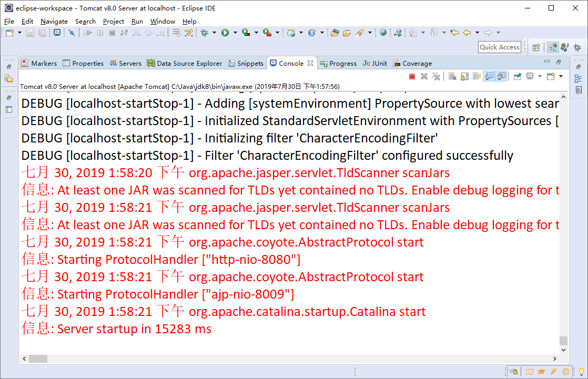Click the Save All toolbar icon
Image resolution: width=588 pixels, height=379 pixels.
tap(43, 33)
